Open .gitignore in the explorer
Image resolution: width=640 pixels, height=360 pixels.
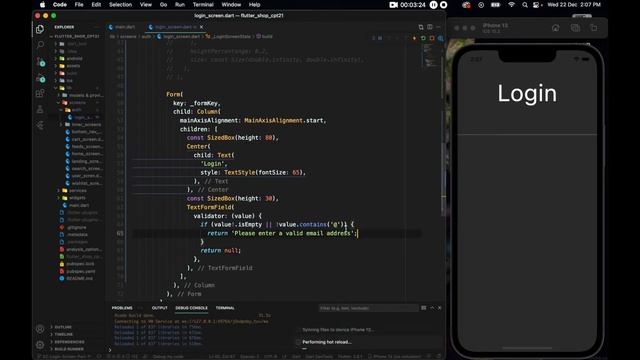click(x=77, y=227)
